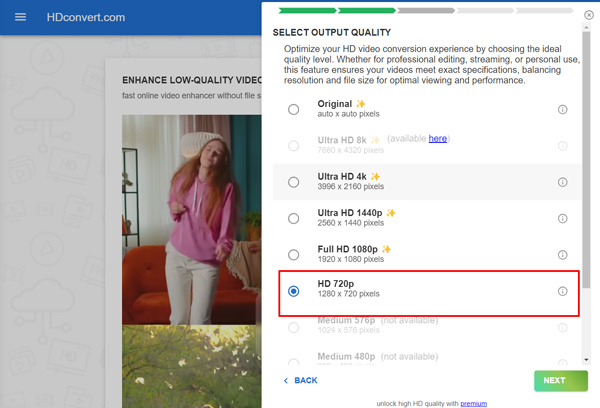
Task: Show info for Ultra HD 4k option
Action: [562, 182]
